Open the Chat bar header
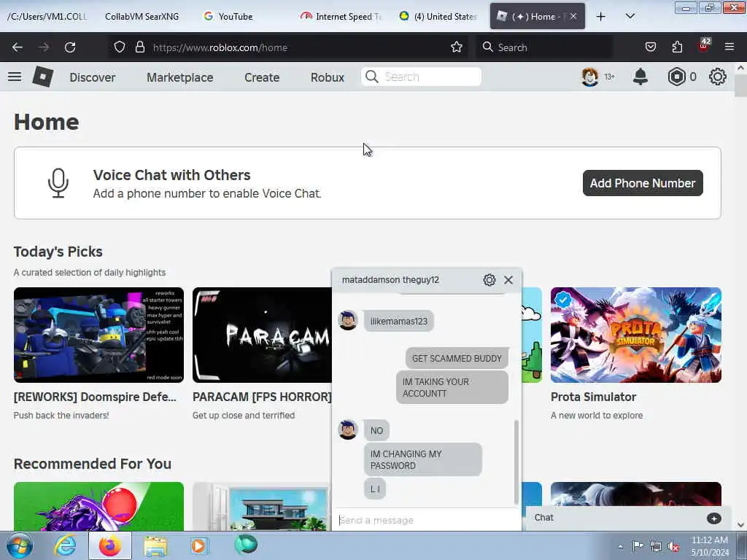The image size is (747, 560). (628, 518)
